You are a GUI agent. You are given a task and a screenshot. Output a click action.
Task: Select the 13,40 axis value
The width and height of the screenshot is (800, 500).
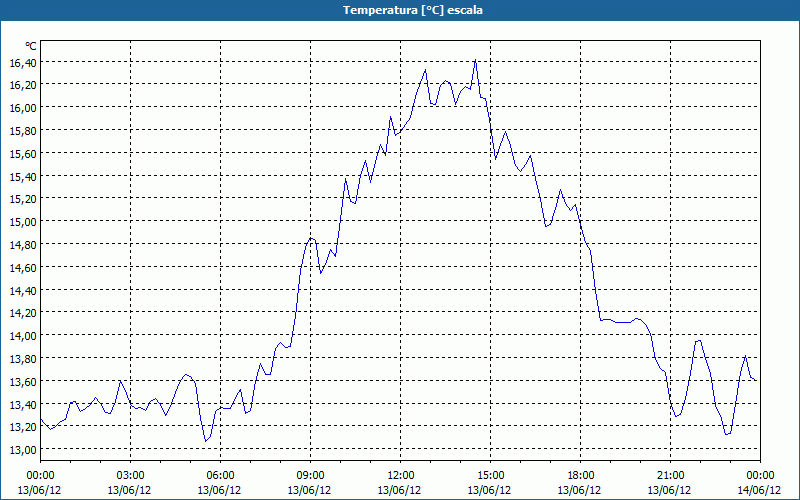click(22, 405)
